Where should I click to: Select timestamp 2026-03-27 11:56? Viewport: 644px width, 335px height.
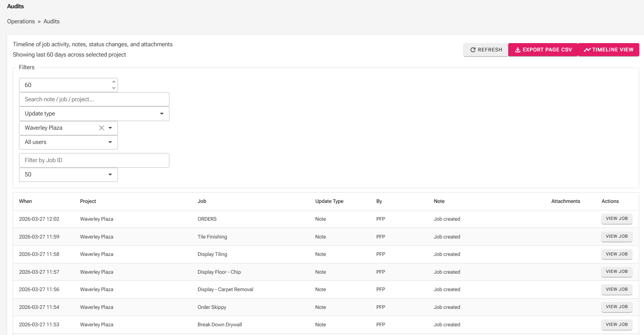pos(39,290)
